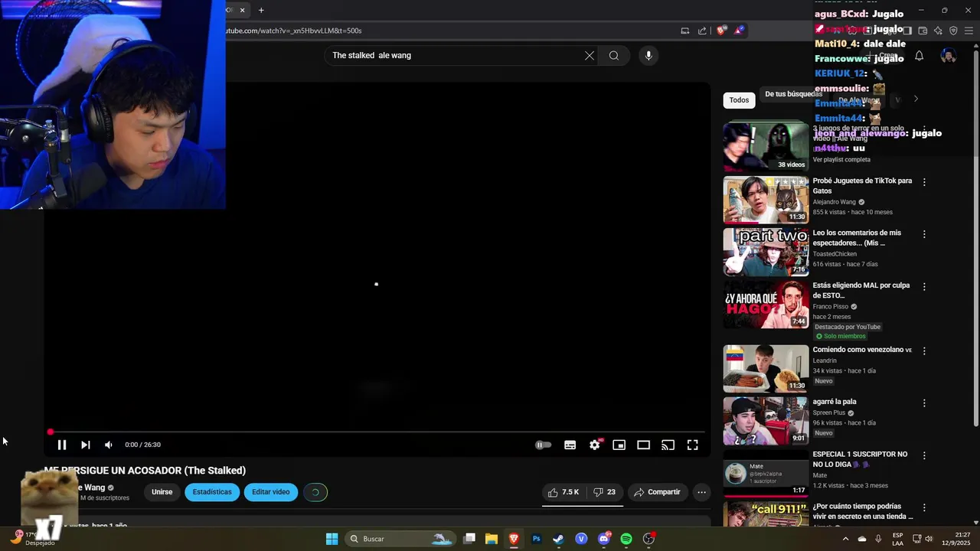
Task: Open Brave main hamburger menu
Action: tap(969, 31)
